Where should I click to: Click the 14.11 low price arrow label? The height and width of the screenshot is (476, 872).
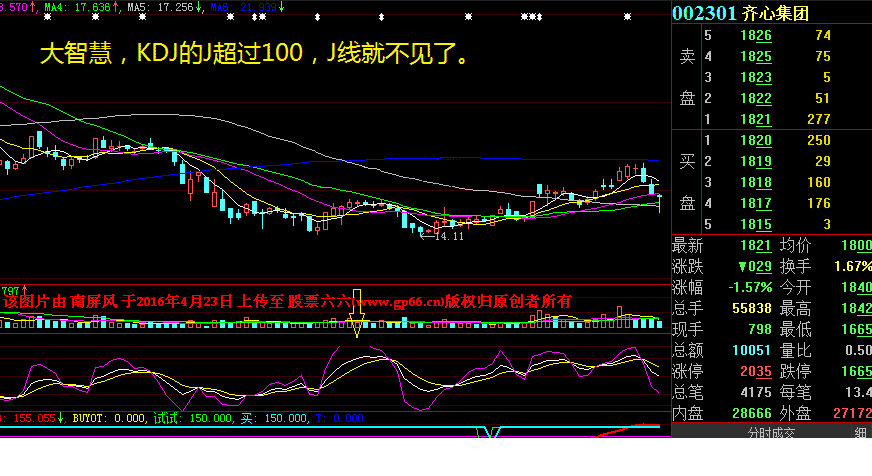point(446,235)
